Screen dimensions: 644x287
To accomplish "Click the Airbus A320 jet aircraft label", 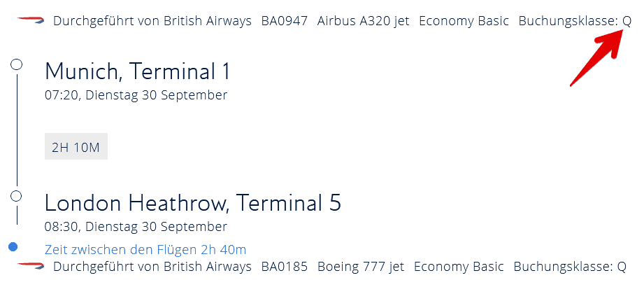I will 363,20.
